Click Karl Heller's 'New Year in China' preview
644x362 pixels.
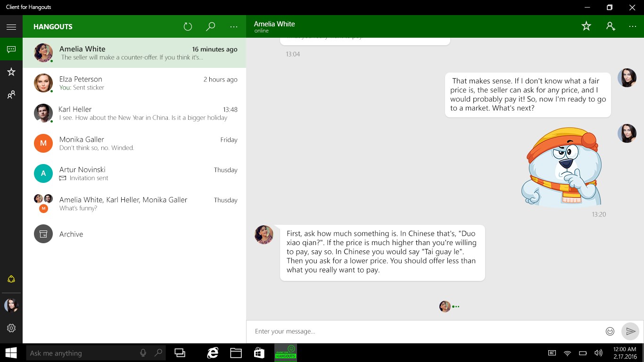pyautogui.click(x=143, y=118)
